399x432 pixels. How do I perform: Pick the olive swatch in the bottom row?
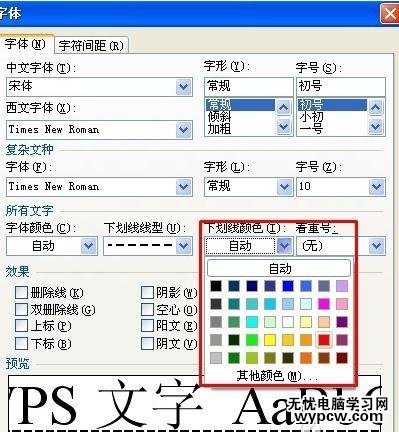(x=270, y=358)
